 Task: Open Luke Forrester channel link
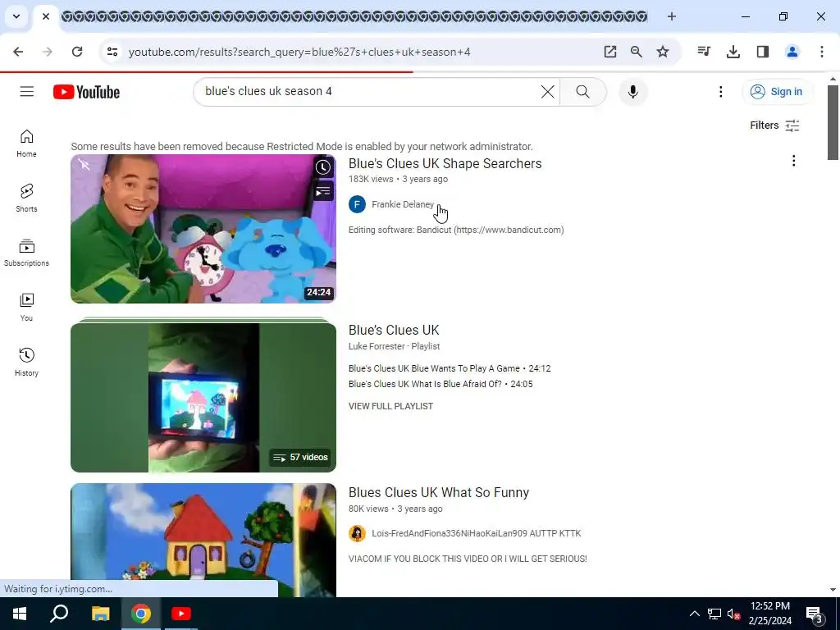(377, 346)
